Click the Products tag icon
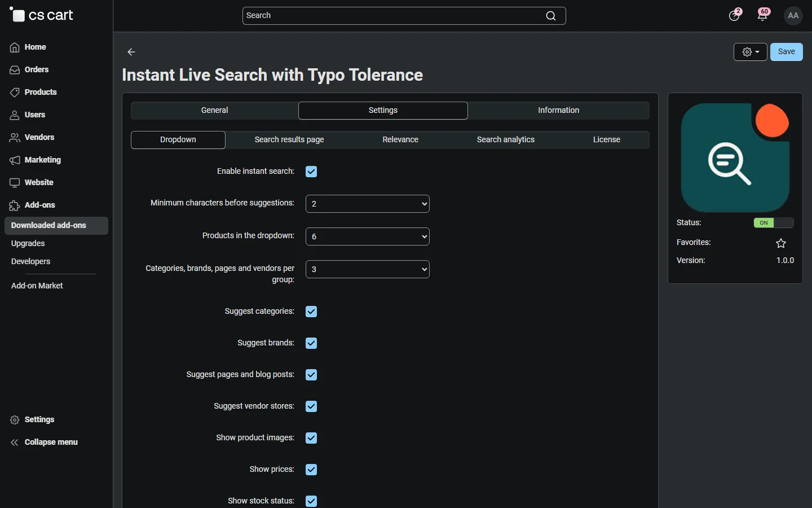 [x=15, y=93]
